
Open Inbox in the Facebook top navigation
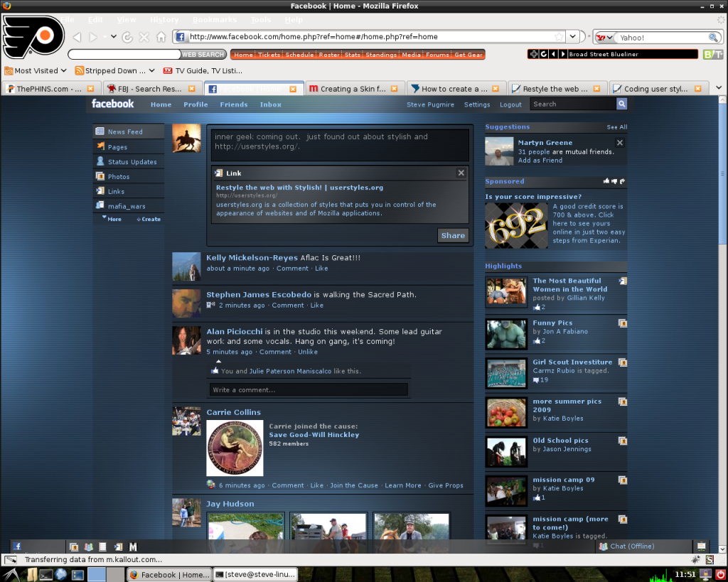(271, 104)
